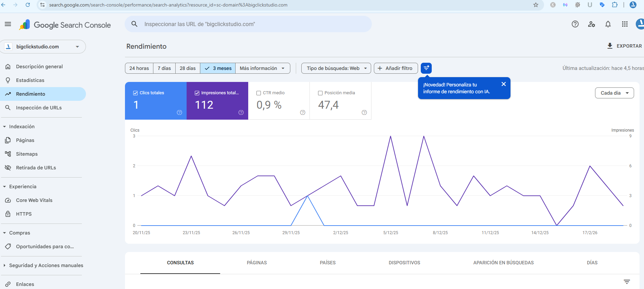The image size is (644, 289).
Task: Switch to the PÁGINAS tab
Action: [x=257, y=263]
